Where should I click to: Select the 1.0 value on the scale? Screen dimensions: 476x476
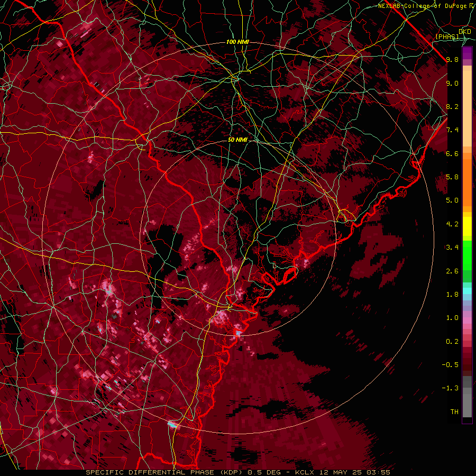click(452, 318)
